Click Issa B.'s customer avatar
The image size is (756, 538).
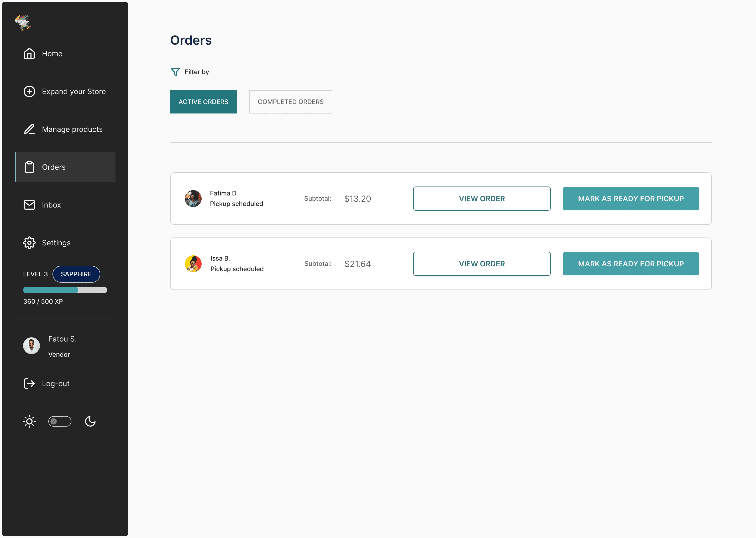pos(193,264)
